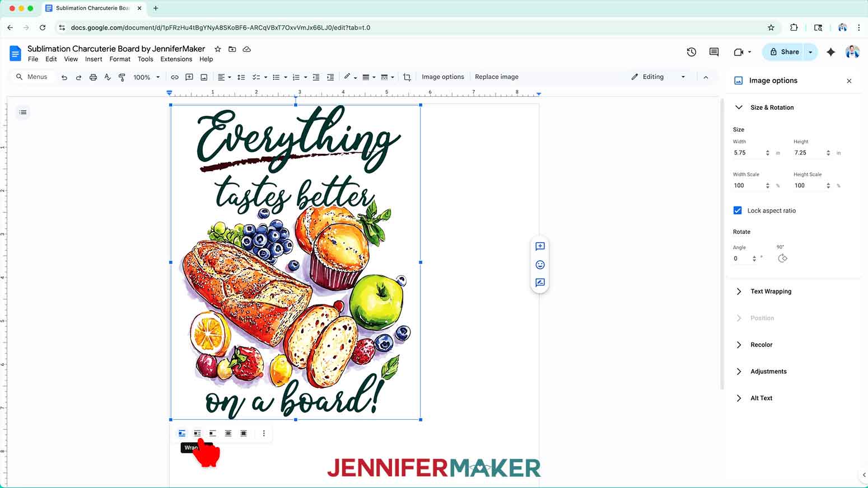Rotate image 90° clockwise
The image size is (868, 488).
782,258
